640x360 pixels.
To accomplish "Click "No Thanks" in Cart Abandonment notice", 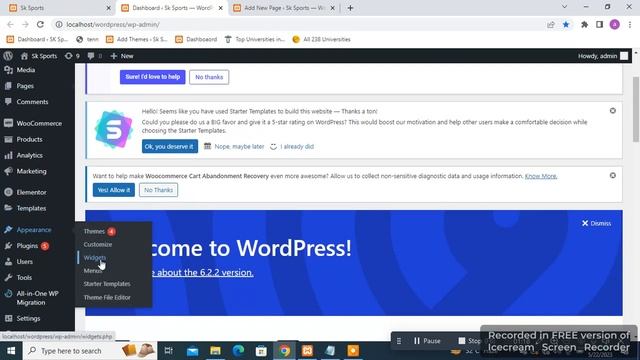I will point(158,190).
